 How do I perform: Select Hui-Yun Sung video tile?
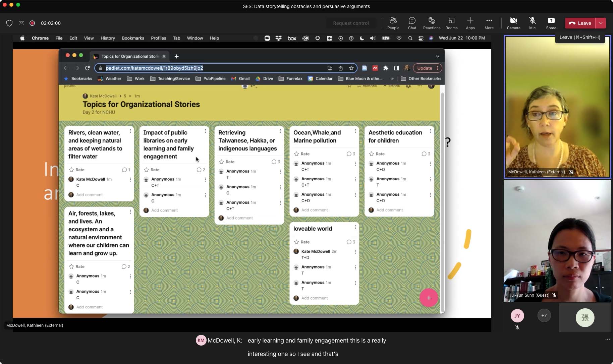(557, 241)
